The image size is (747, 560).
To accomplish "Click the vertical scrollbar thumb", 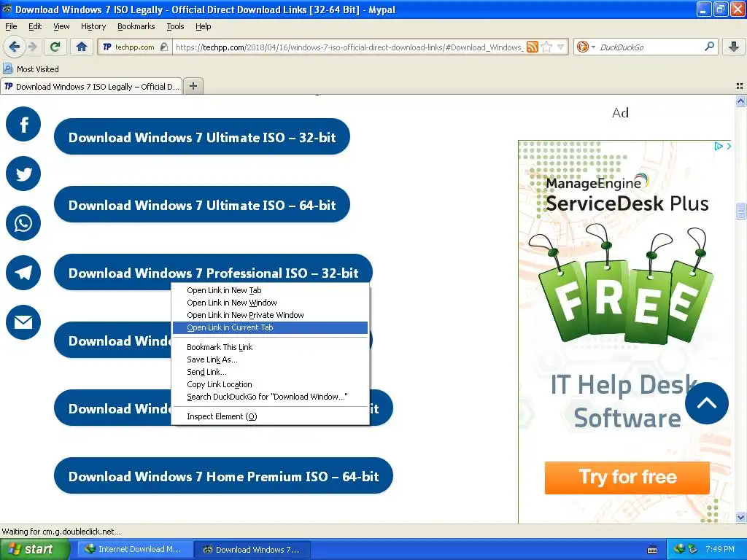I will coord(741,210).
